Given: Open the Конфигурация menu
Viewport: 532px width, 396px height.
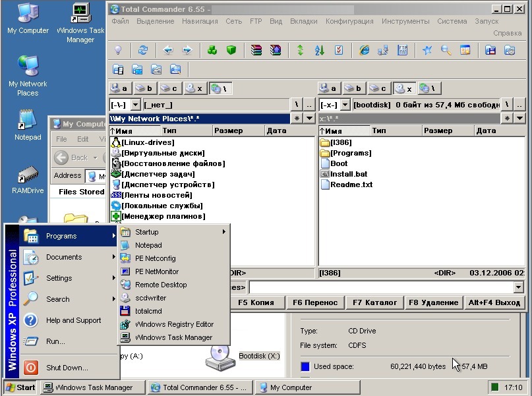Looking at the screenshot, I should pyautogui.click(x=349, y=21).
